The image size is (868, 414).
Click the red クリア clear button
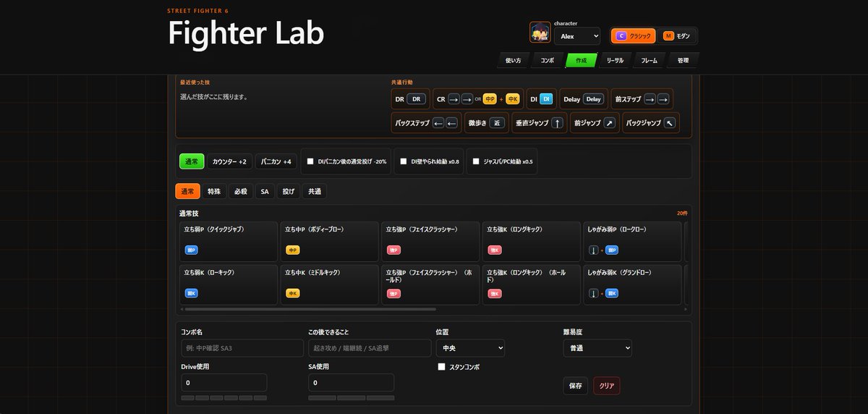click(x=607, y=386)
